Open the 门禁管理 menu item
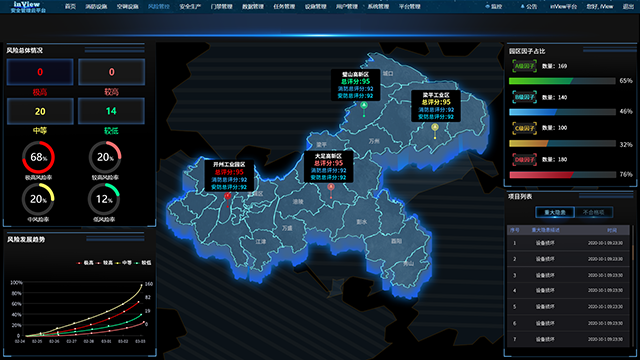Viewport: 640px width, 360px height. click(222, 7)
